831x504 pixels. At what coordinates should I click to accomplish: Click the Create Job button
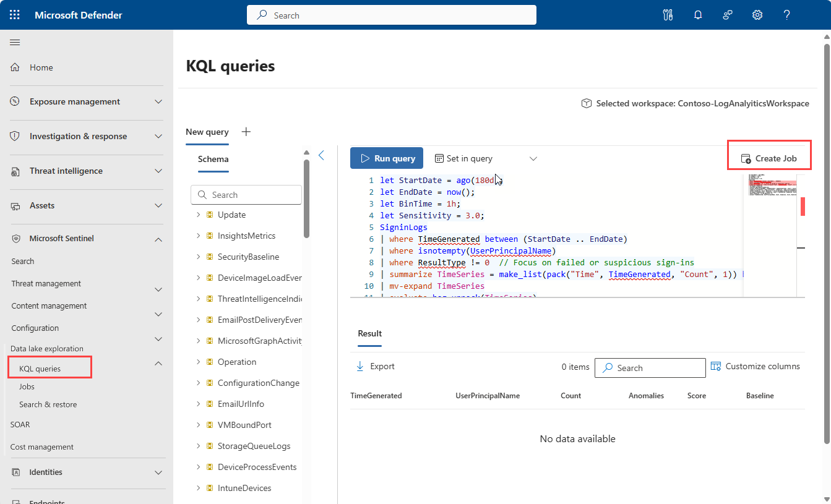pyautogui.click(x=769, y=158)
